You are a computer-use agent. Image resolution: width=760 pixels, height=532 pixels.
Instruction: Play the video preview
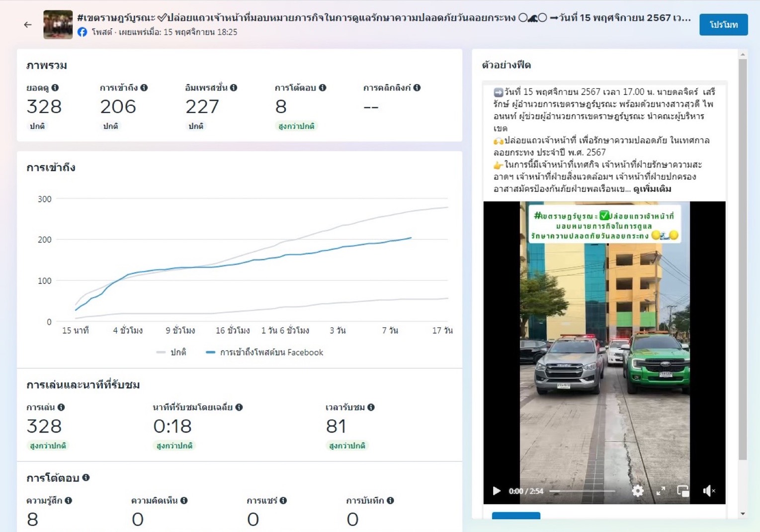(496, 491)
